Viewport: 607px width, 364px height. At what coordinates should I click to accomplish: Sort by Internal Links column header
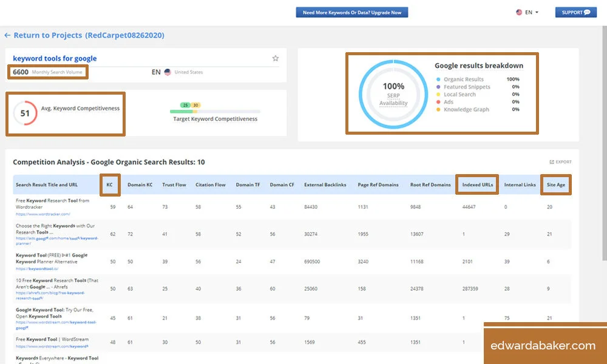point(520,184)
